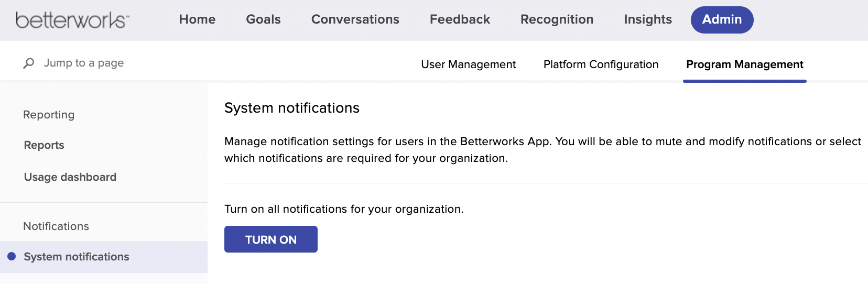Go to the Goals section
Image resolution: width=868 pixels, height=284 pixels.
coord(263,19)
